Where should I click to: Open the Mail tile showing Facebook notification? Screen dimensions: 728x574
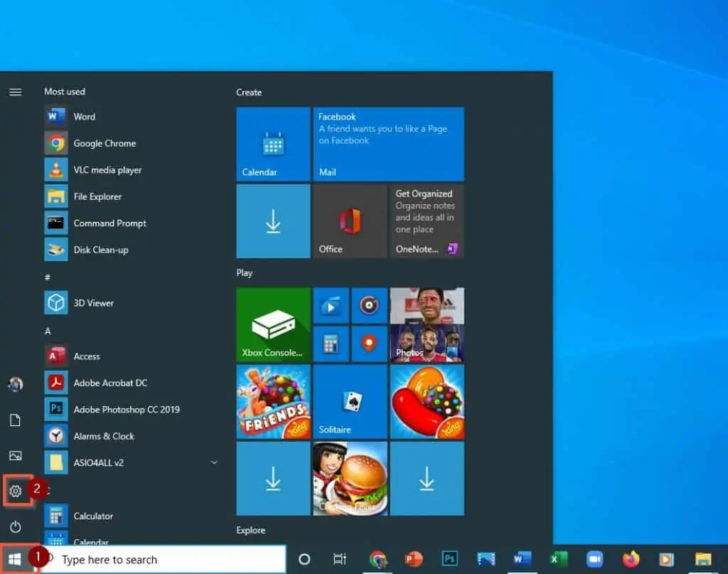pos(389,144)
